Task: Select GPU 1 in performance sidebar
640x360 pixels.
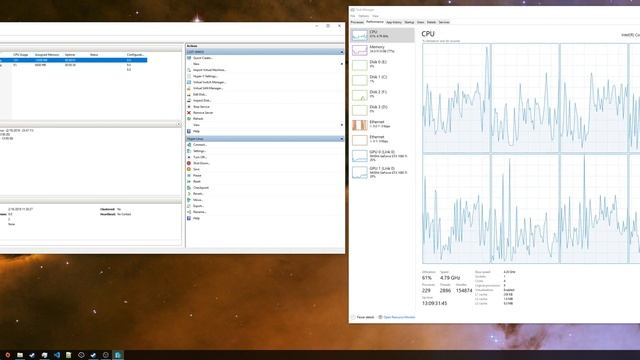Action: tap(382, 173)
